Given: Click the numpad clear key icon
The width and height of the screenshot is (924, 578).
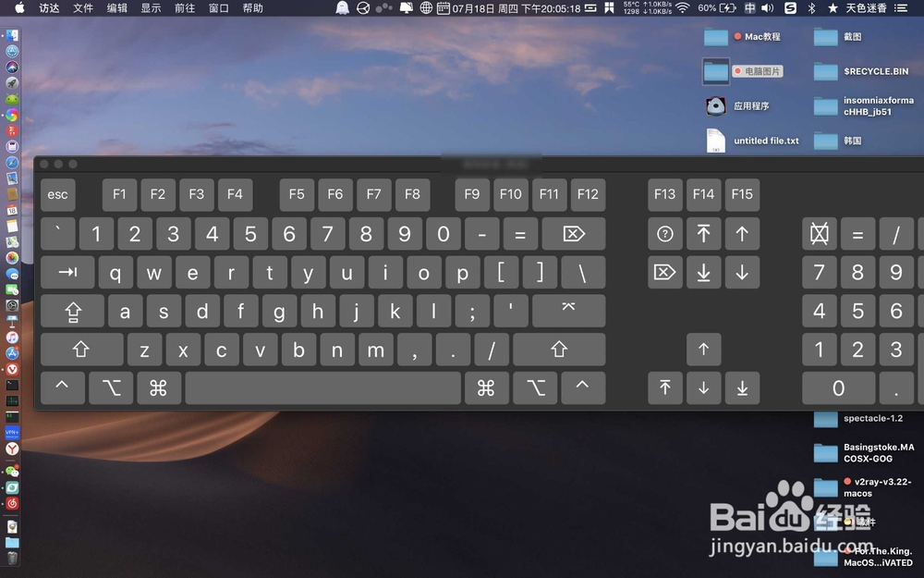Looking at the screenshot, I should point(819,234).
